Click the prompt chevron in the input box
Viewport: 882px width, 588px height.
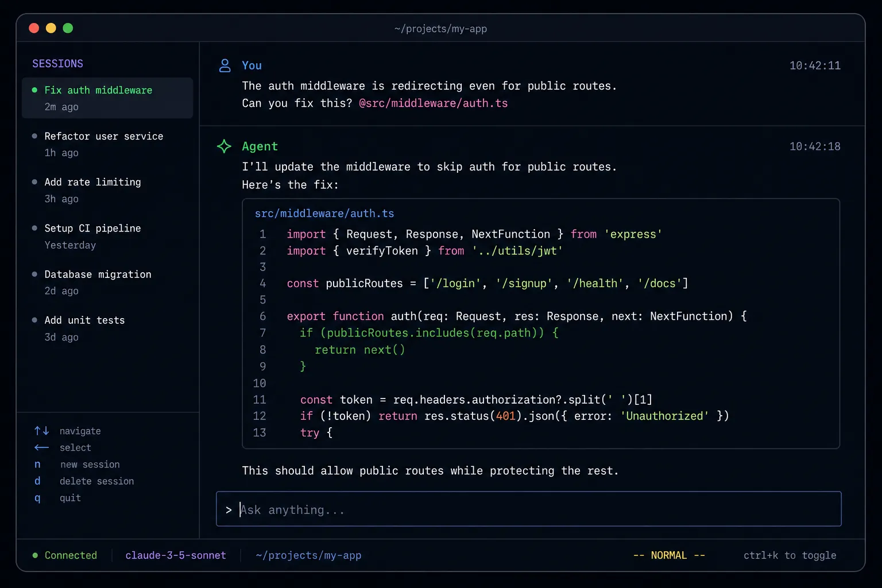[x=229, y=510]
